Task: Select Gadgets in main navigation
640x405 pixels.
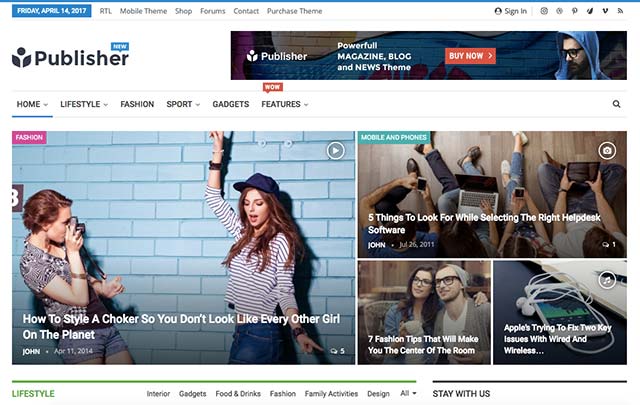Action: tap(230, 104)
